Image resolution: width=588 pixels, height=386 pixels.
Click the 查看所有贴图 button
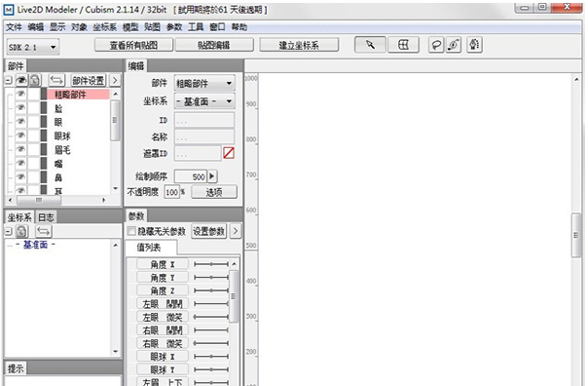point(134,45)
